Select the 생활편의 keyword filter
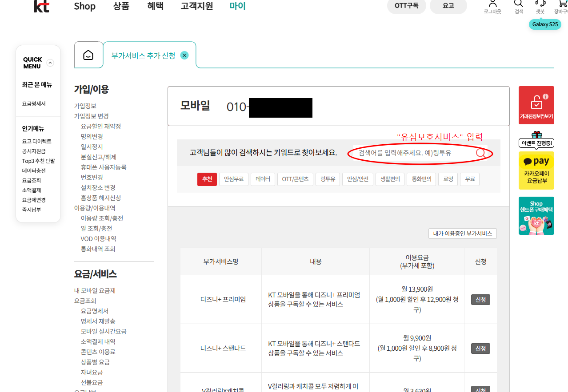Screen dimensions: 568x392 pos(390,179)
